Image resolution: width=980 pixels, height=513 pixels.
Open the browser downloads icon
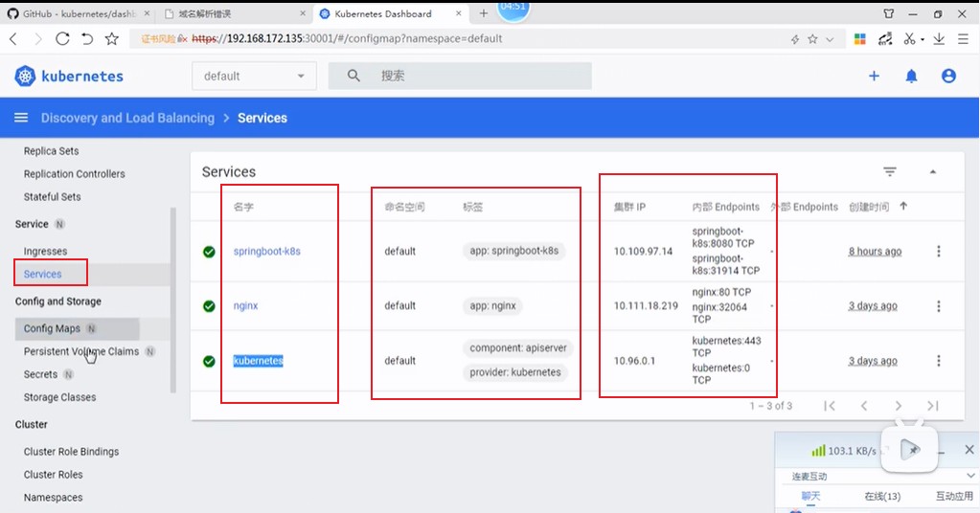(x=939, y=38)
